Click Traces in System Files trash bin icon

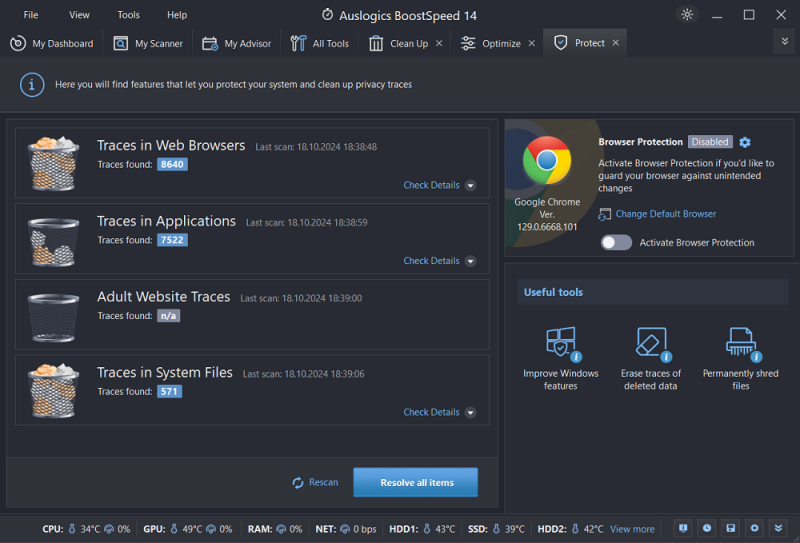53,390
